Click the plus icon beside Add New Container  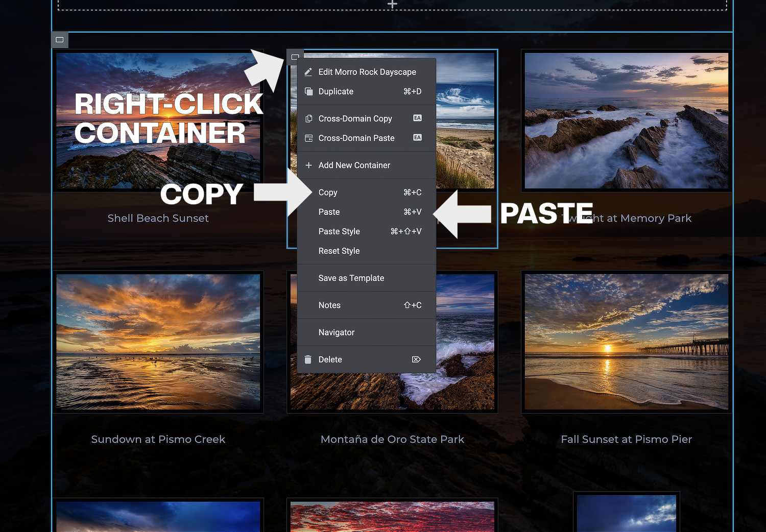(x=308, y=165)
